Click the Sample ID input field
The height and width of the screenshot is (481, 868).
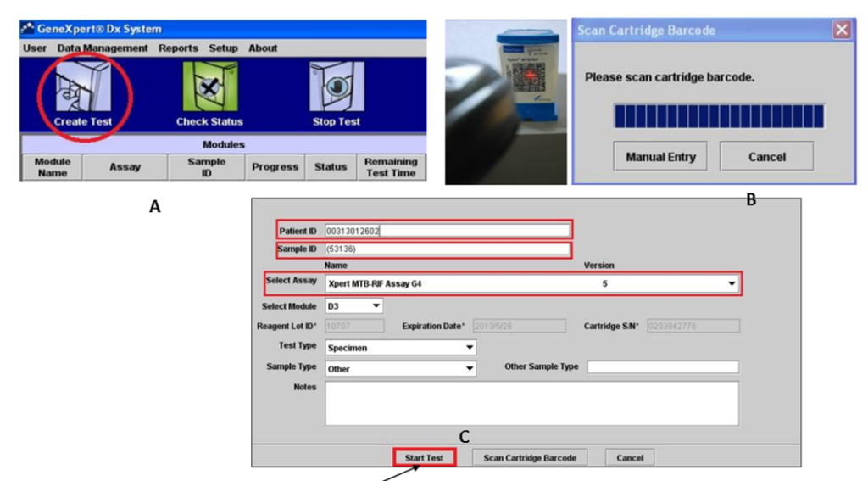[x=448, y=249]
